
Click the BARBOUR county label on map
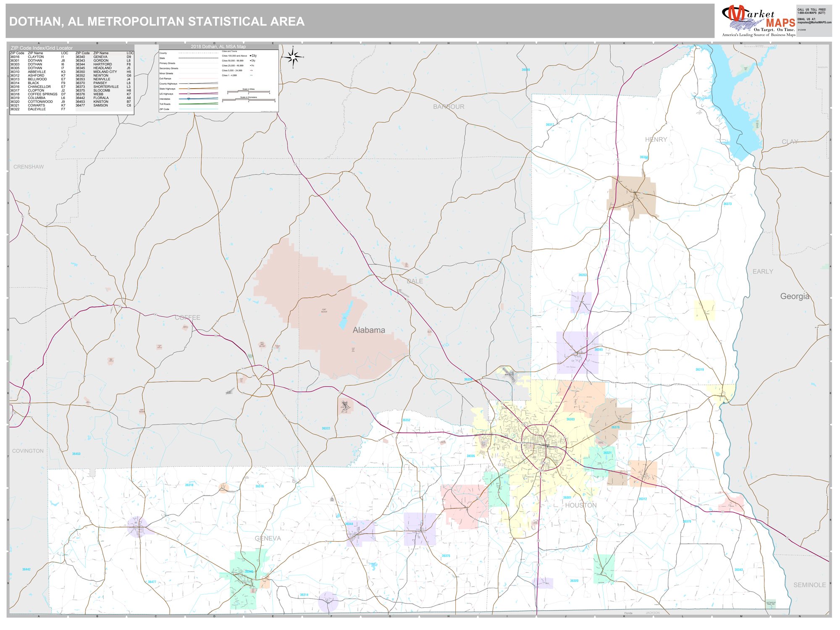tap(449, 107)
